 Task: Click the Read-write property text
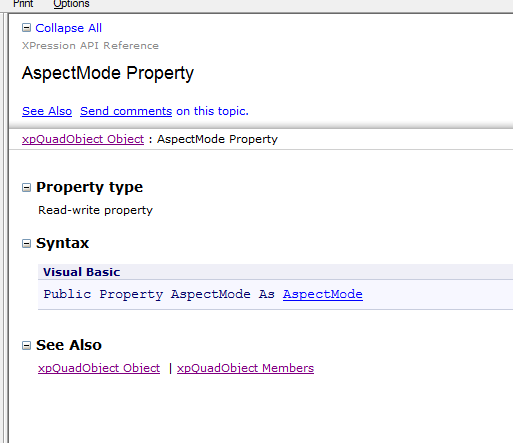95,210
